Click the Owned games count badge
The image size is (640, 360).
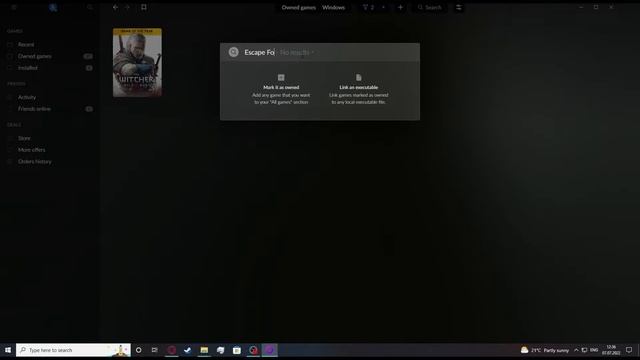tap(88, 56)
